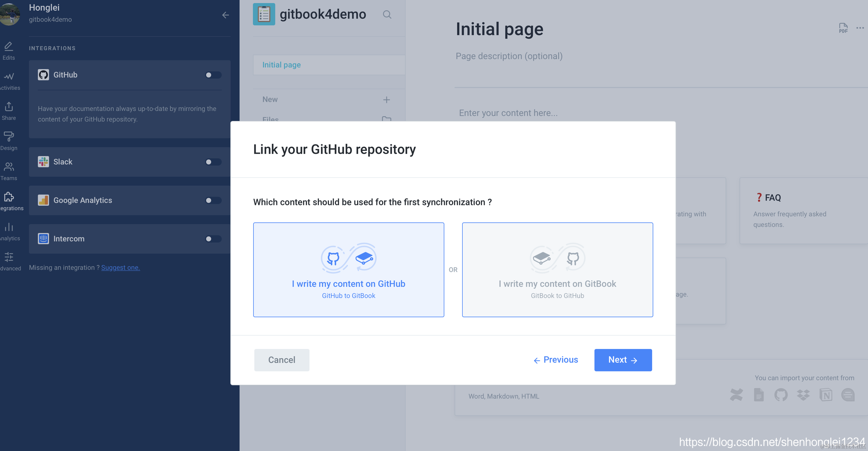Click the plus next to New
Viewport: 868px width, 451px height.
(x=386, y=99)
